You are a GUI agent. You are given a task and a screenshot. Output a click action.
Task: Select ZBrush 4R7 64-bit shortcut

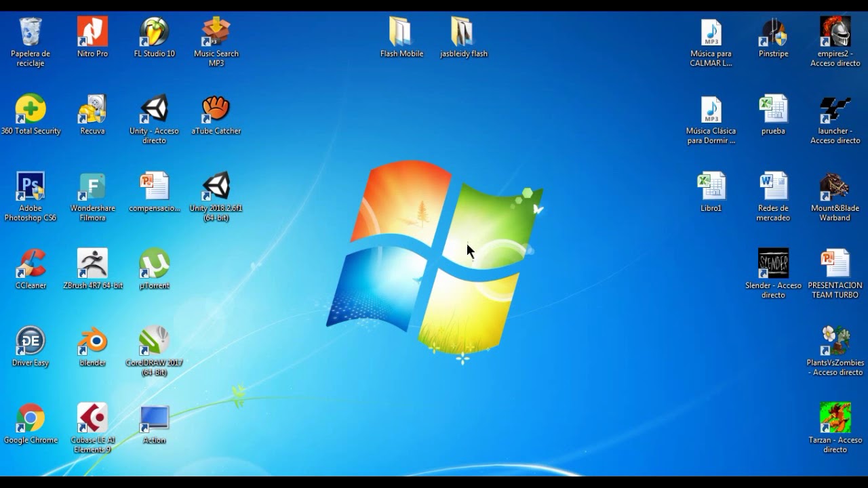tap(92, 264)
